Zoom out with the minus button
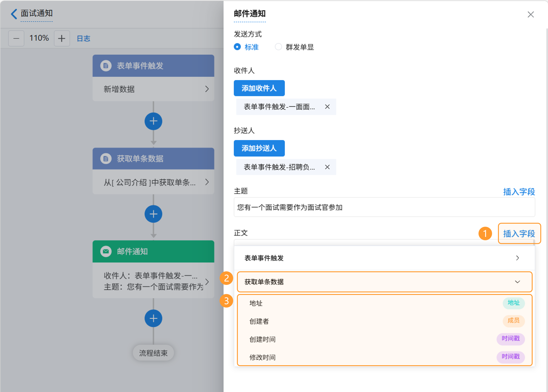 click(16, 38)
